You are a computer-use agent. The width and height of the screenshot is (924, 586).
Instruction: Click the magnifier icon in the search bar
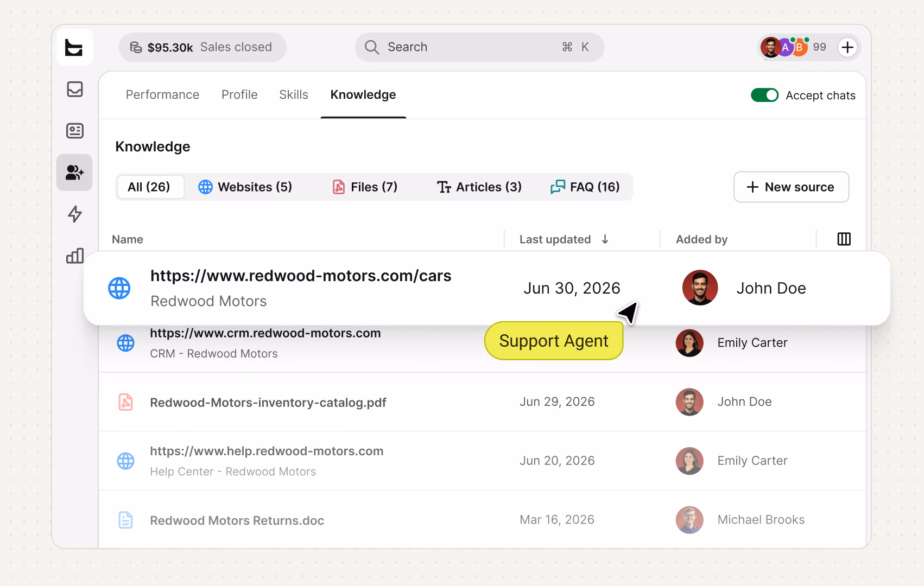[372, 47]
